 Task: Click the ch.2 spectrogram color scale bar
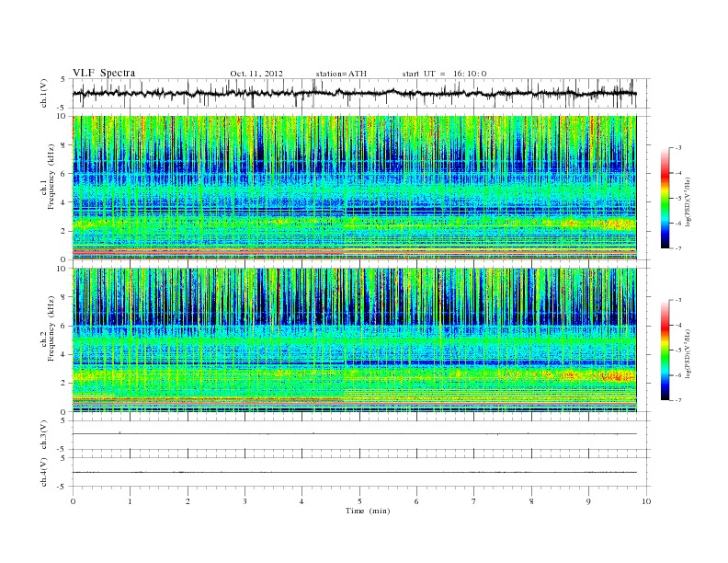(x=665, y=350)
